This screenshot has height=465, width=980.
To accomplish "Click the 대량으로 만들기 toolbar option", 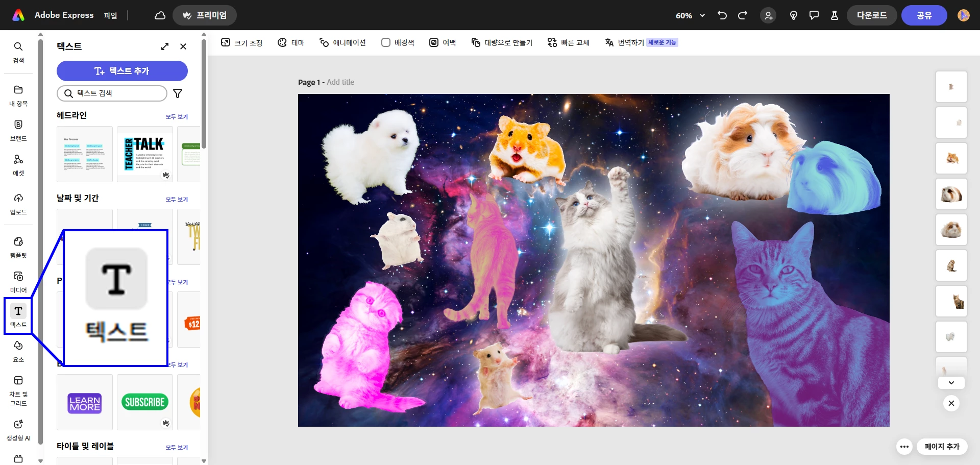I will (x=502, y=43).
